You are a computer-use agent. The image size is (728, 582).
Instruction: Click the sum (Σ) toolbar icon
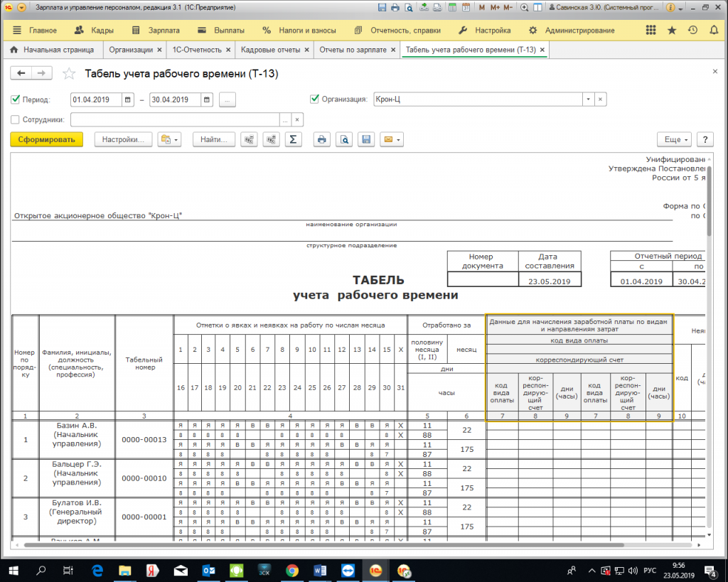click(x=294, y=140)
